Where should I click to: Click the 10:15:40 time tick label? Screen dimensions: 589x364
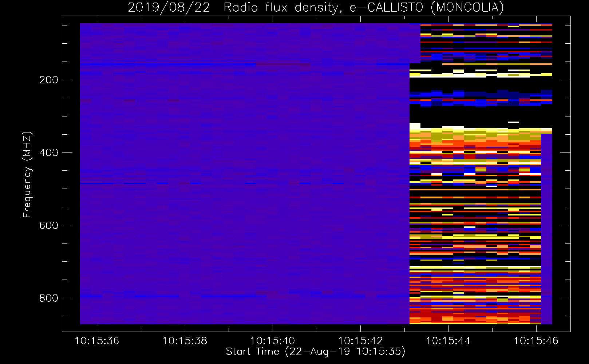click(273, 341)
